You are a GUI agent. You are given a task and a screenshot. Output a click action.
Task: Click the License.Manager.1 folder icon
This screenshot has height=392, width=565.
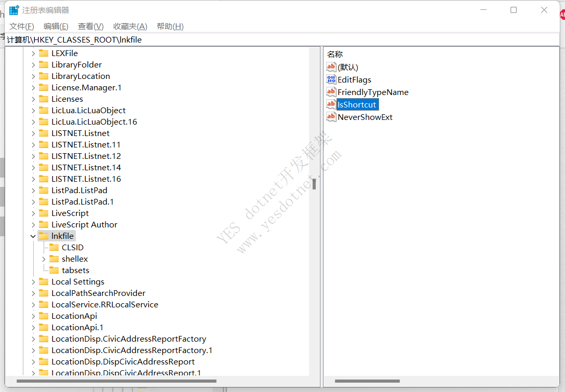coord(44,88)
